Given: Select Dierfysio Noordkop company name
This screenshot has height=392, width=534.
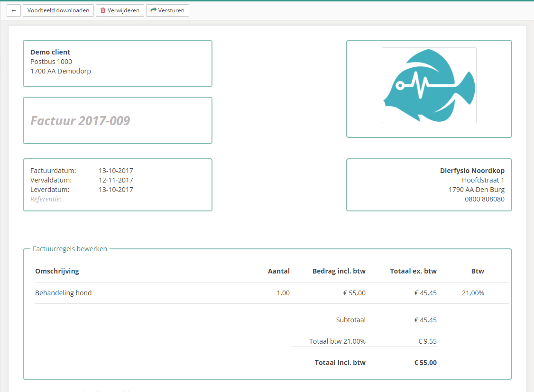Looking at the screenshot, I should point(472,171).
